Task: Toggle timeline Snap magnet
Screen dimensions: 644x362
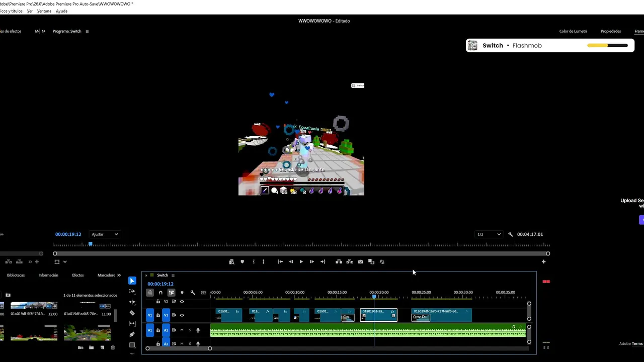Action: [160, 293]
